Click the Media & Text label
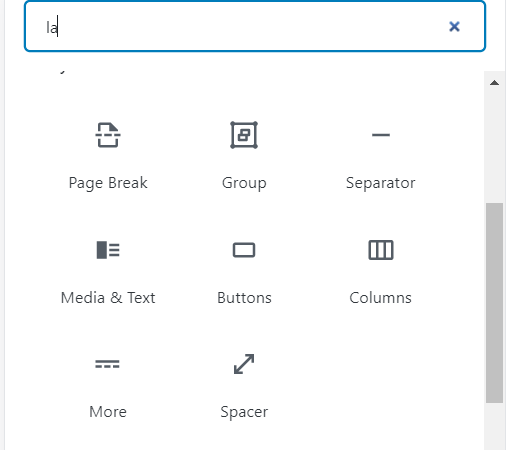Viewport: 519px width, 450px height. pyautogui.click(x=108, y=298)
